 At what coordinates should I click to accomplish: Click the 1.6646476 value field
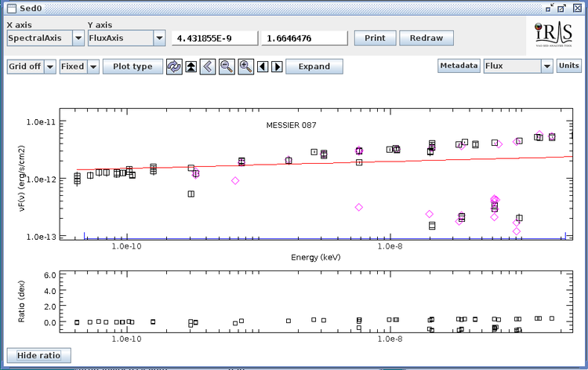point(304,38)
